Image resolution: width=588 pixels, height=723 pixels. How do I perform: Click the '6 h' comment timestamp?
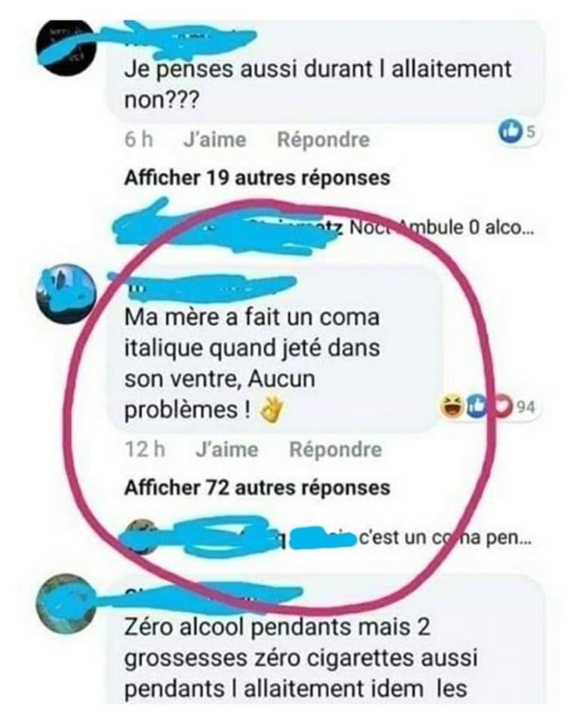(x=139, y=140)
